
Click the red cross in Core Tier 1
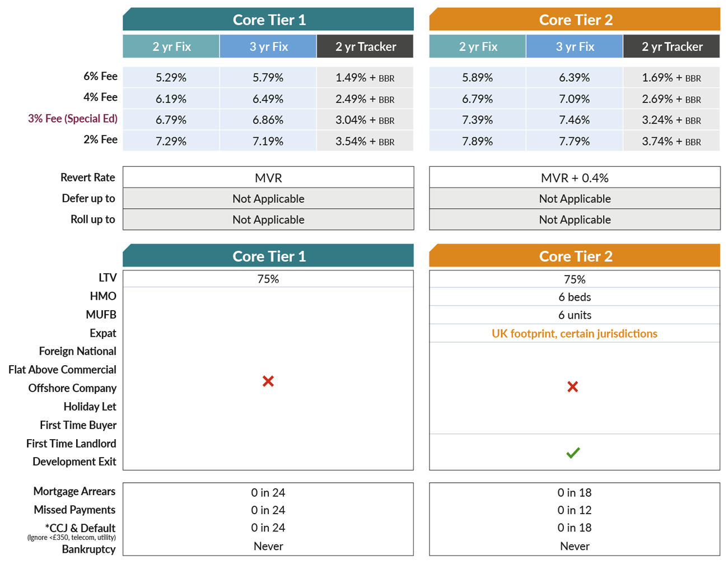[x=268, y=381]
